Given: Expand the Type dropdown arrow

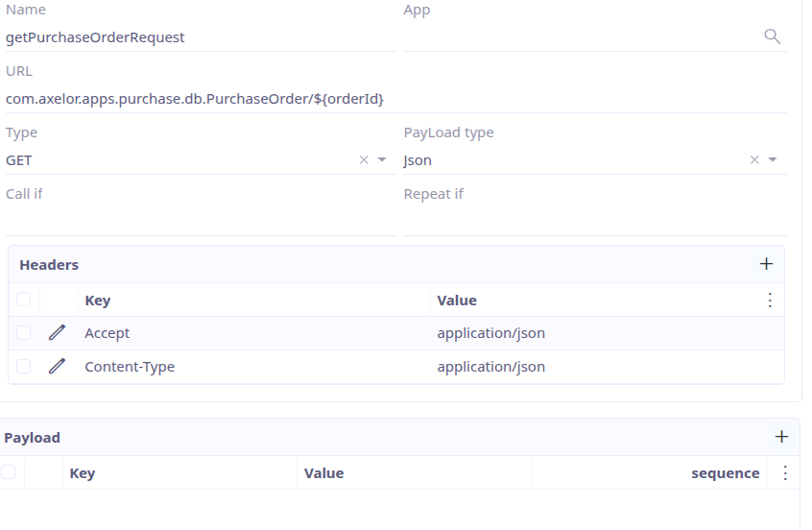Looking at the screenshot, I should [x=382, y=160].
